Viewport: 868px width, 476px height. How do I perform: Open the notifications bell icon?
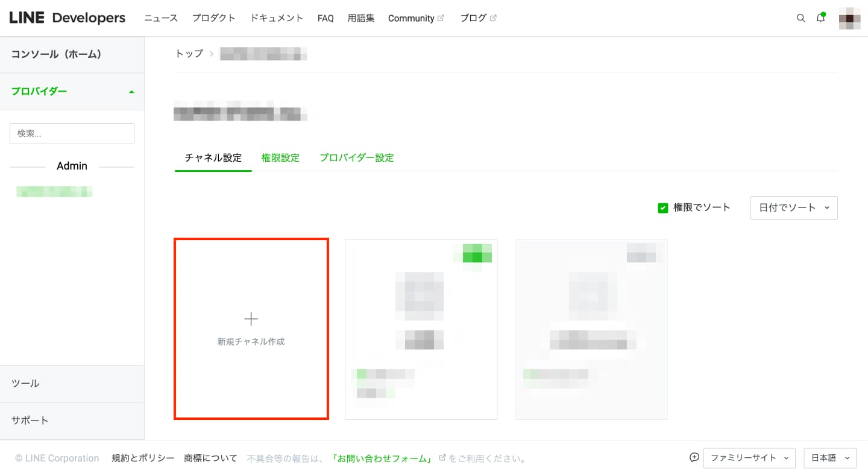pos(821,17)
